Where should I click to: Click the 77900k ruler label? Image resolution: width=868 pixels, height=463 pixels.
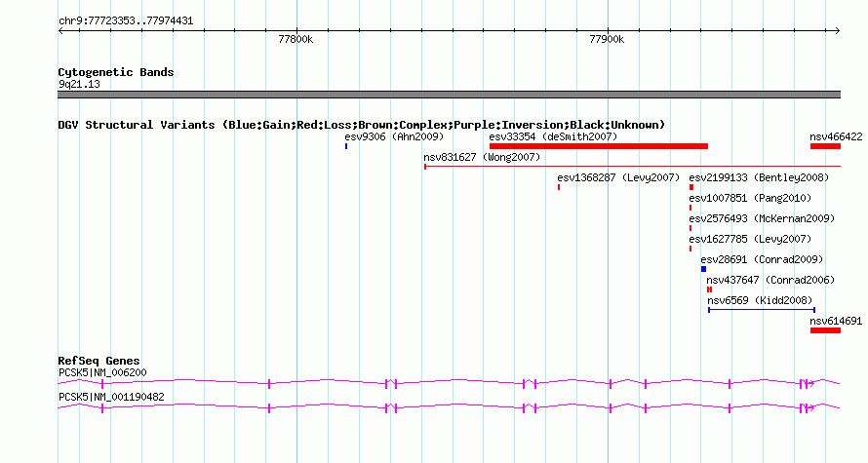tap(607, 39)
